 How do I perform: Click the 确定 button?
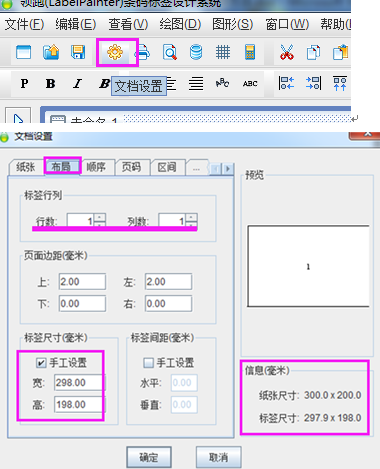pos(149,457)
